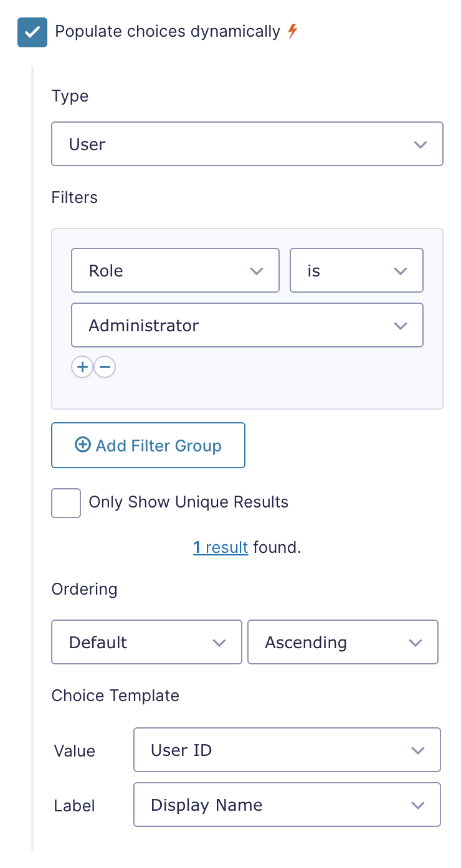Click the minus icon to remove filter
The image size is (461, 868).
105,367
